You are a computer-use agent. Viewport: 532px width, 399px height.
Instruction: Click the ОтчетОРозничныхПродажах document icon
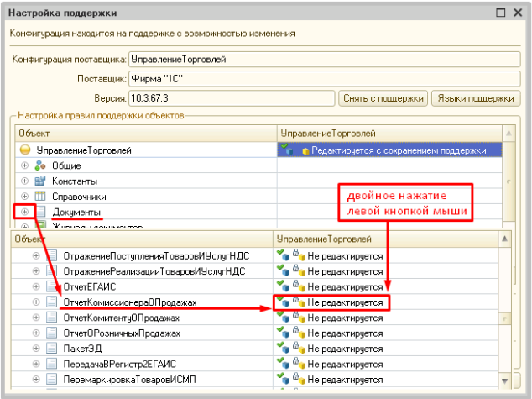(x=51, y=333)
